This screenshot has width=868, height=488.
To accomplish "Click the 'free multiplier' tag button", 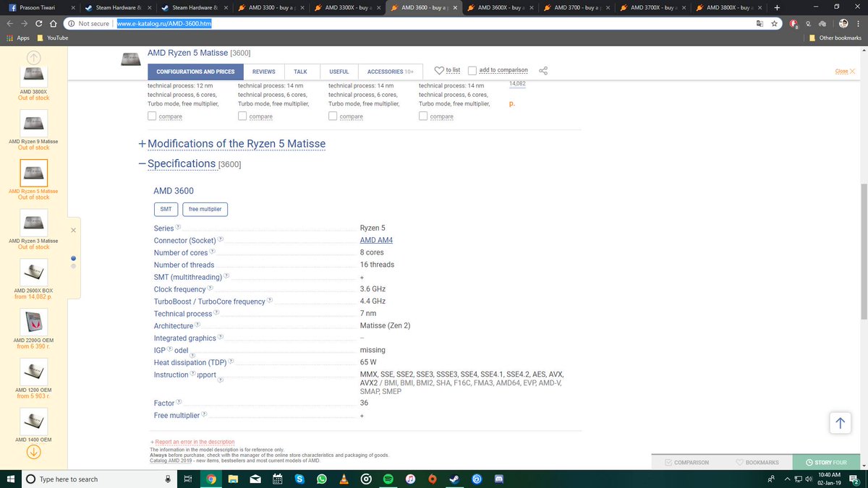I will [x=205, y=209].
